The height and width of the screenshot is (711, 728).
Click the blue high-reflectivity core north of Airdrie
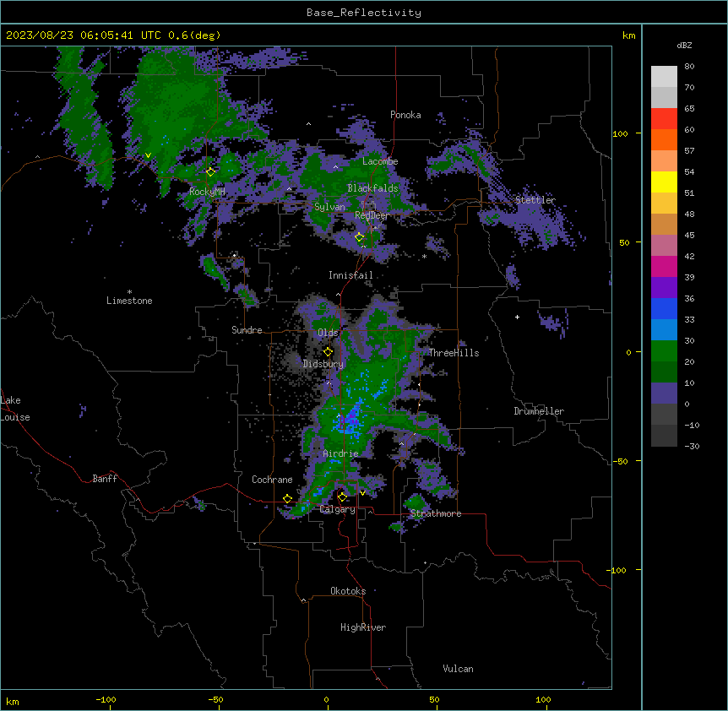click(350, 419)
